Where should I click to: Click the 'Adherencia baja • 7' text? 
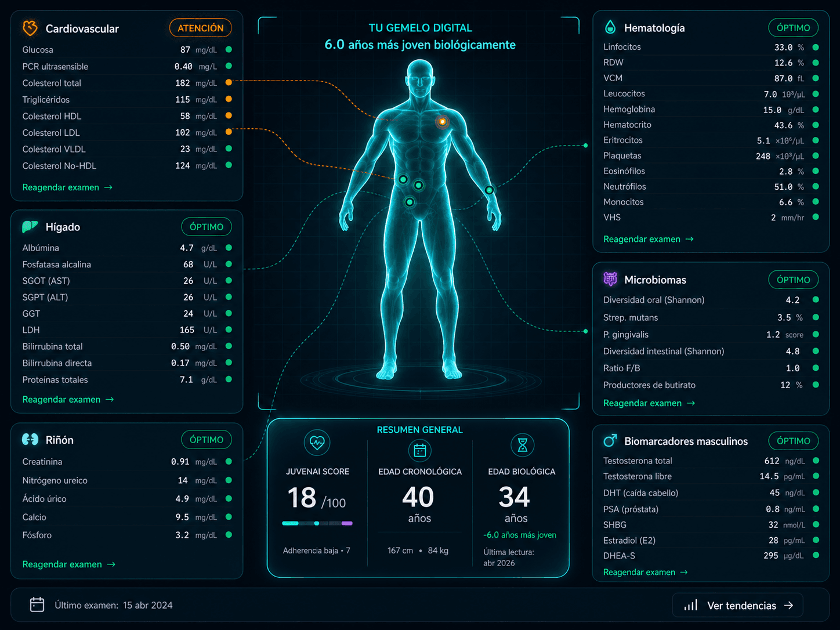click(317, 551)
